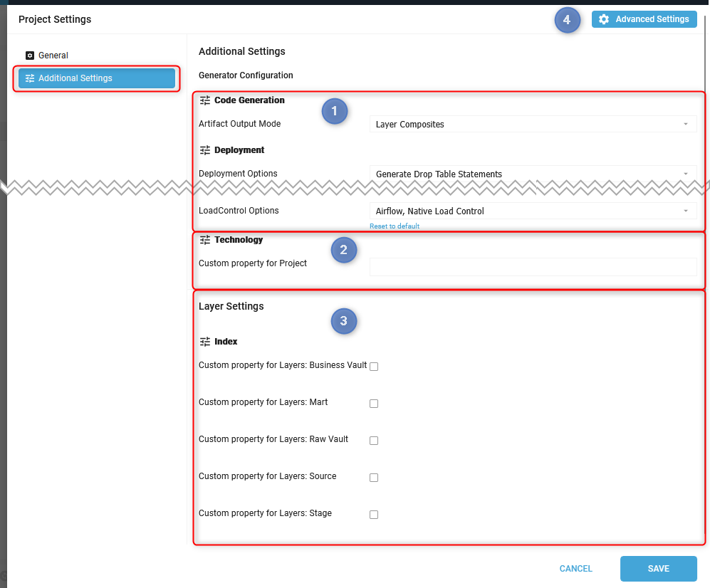Screen dimensions: 710x588
Task: Tick the Source layer custom property checkbox
Action: click(374, 478)
